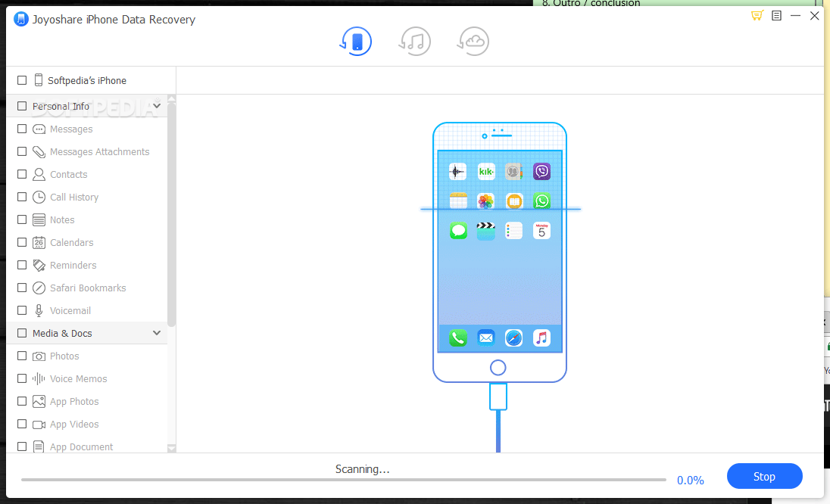Click the Calendars icon
The height and width of the screenshot is (504, 830).
point(39,243)
